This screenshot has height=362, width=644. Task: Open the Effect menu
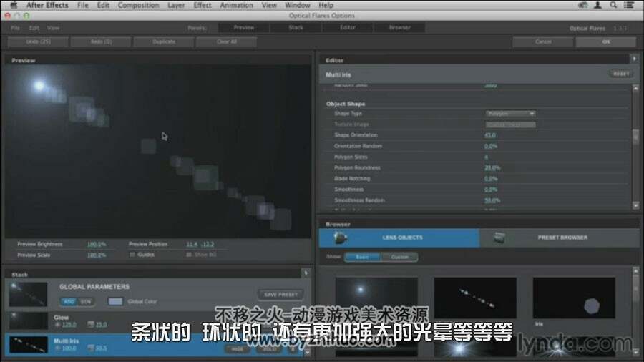pos(202,5)
